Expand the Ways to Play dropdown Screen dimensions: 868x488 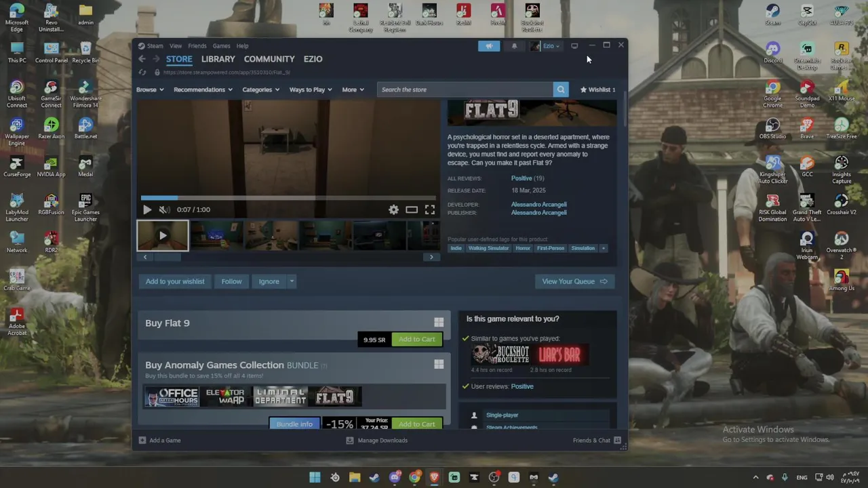[311, 89]
